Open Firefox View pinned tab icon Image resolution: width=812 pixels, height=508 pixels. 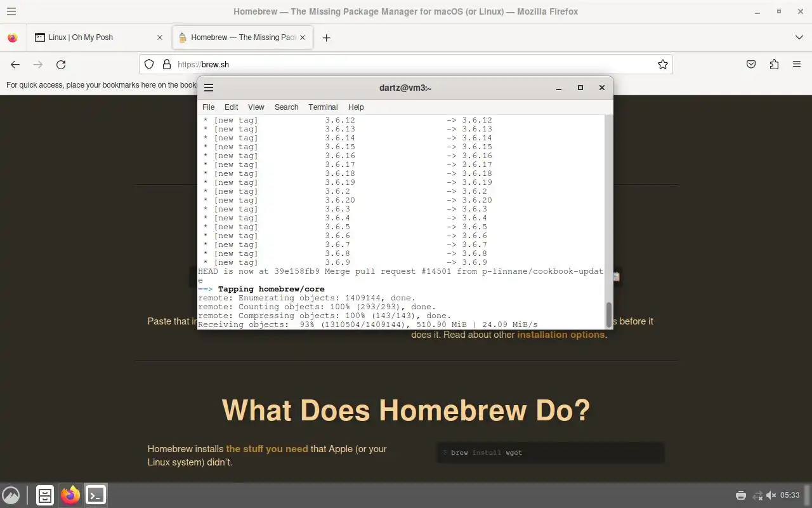point(12,37)
